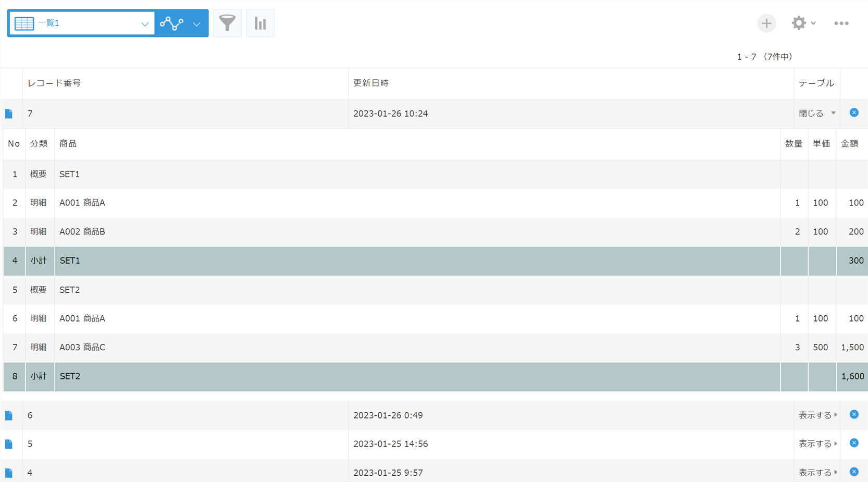868x482 pixels.
Task: Open the bar chart aggregate icon
Action: point(261,23)
